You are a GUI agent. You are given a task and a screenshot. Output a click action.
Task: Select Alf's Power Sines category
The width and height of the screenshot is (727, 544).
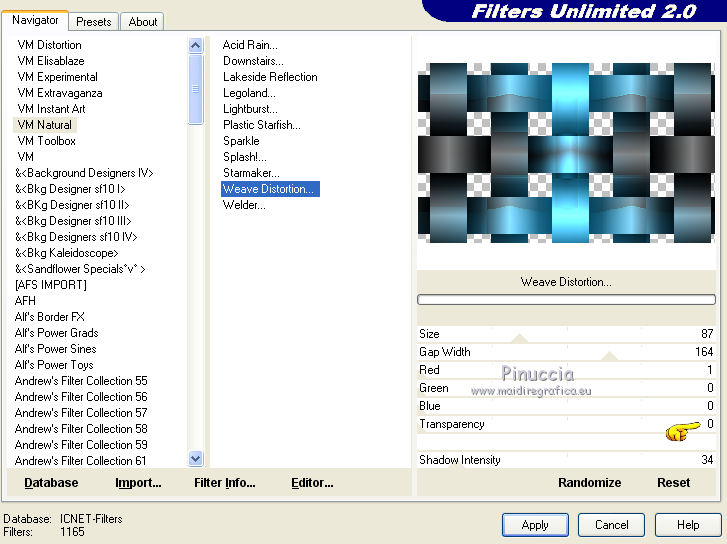point(56,349)
